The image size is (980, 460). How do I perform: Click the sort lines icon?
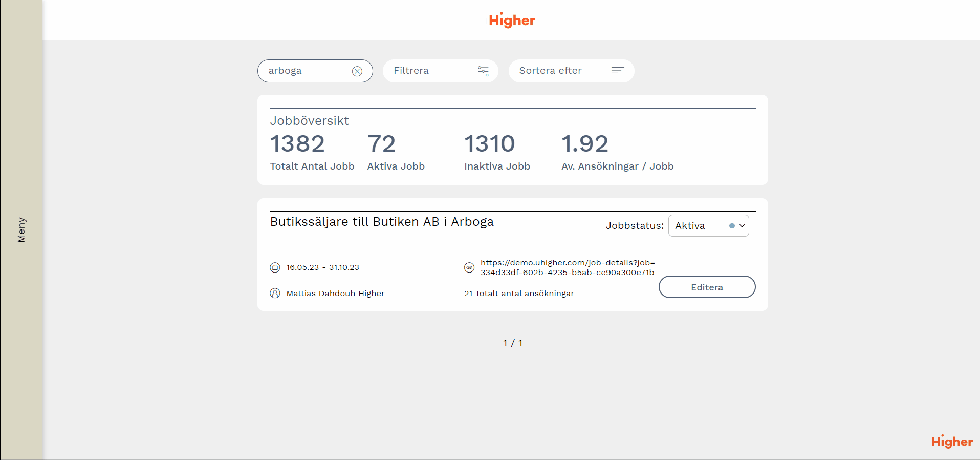(618, 71)
